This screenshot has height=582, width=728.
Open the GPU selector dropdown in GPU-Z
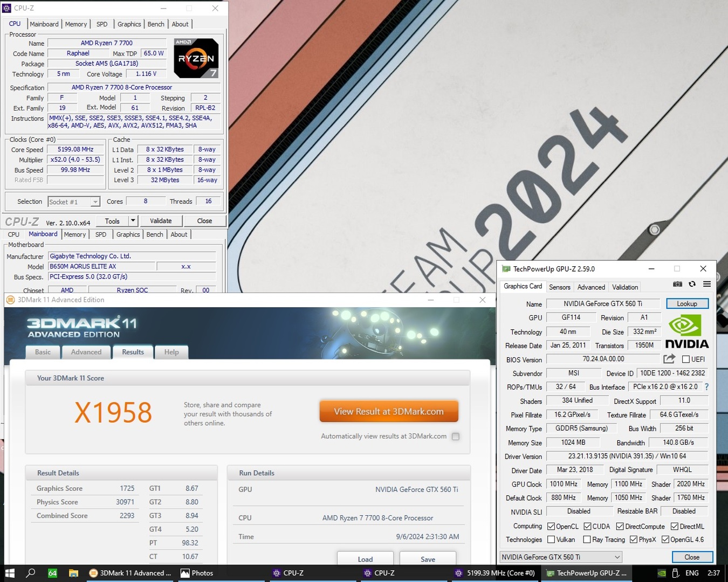click(x=561, y=557)
